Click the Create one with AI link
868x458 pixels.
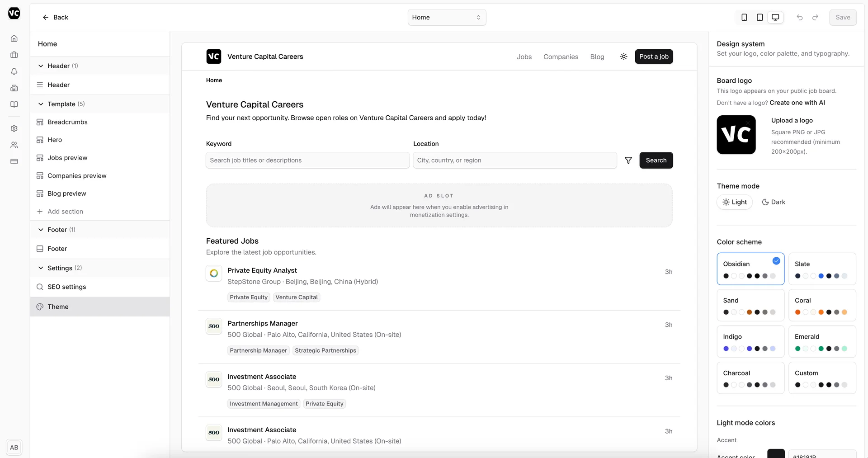[x=797, y=103]
